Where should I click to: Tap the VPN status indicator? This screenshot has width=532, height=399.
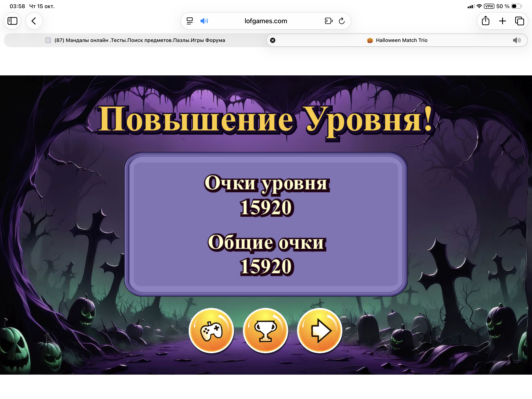[x=489, y=6]
